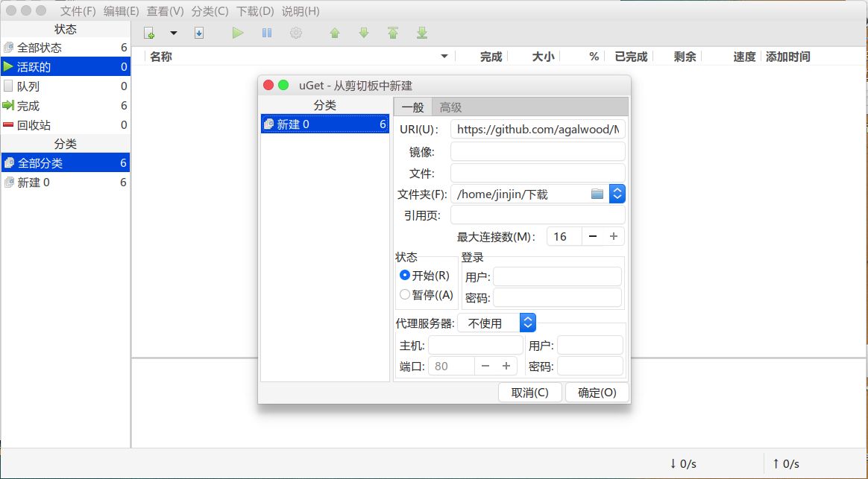The image size is (868, 479).
Task: Switch to the 高级 tab
Action: 450,107
